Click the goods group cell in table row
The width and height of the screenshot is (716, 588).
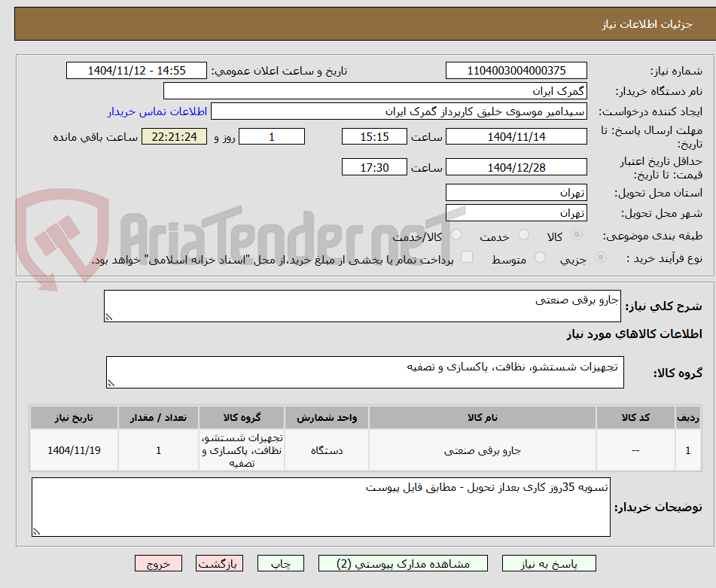pos(242,450)
